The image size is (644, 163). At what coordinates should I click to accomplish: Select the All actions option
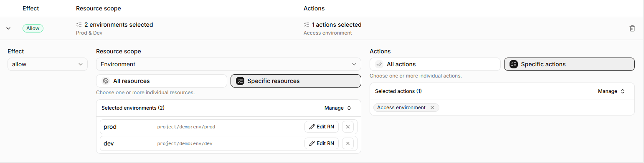click(x=435, y=64)
